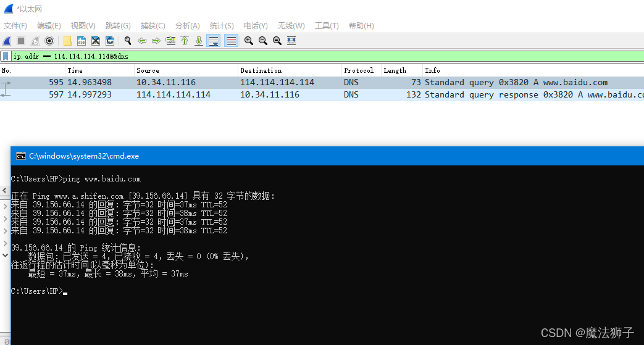644x345 pixels.
Task: Open display filter bookmarks
Action: click(x=6, y=56)
